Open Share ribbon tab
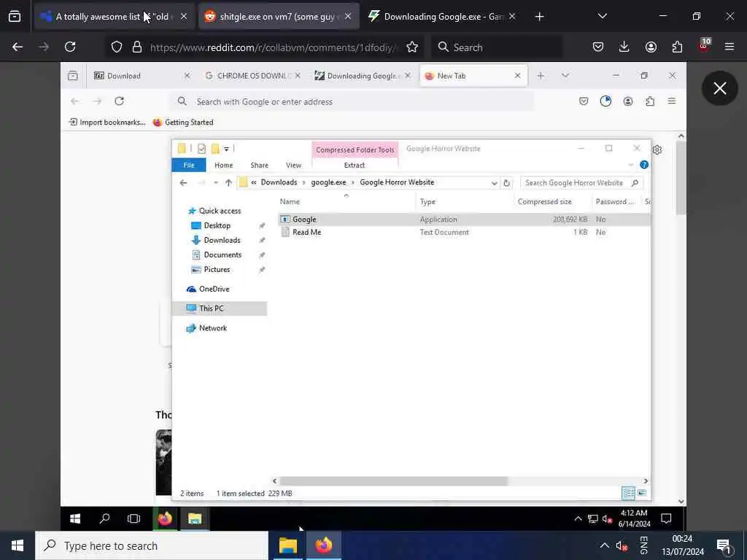The image size is (747, 560). click(260, 166)
